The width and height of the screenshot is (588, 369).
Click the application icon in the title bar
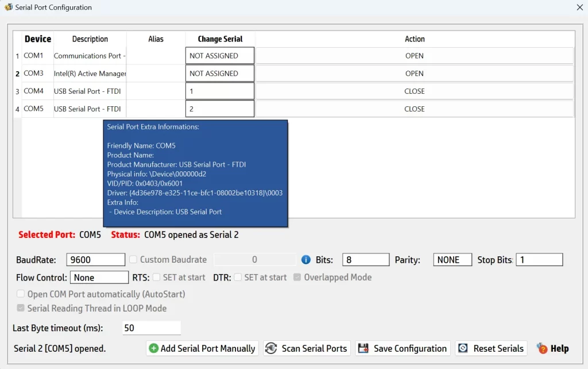(x=8, y=7)
